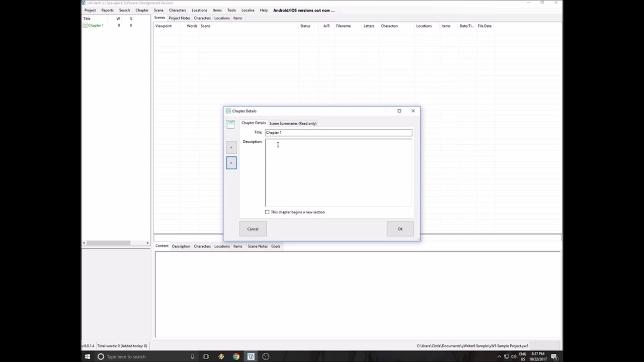
Task: Maximize the Chapter Details dialog
Action: [399, 111]
